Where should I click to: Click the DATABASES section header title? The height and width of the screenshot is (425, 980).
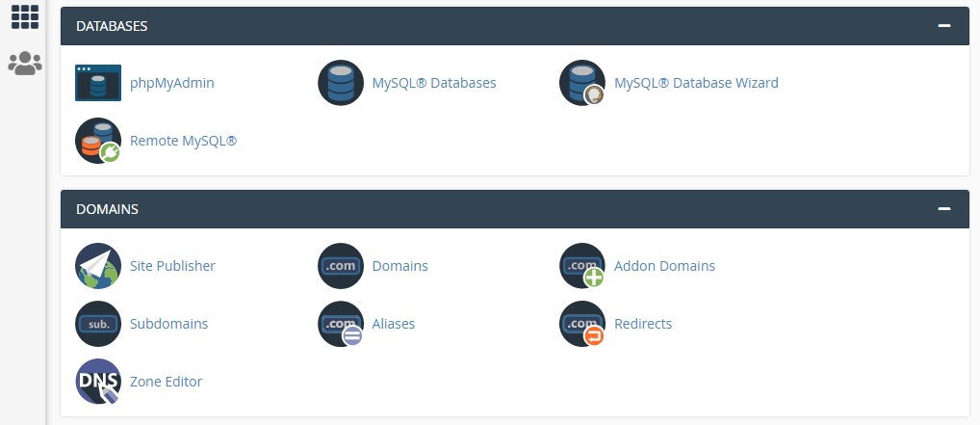[112, 26]
